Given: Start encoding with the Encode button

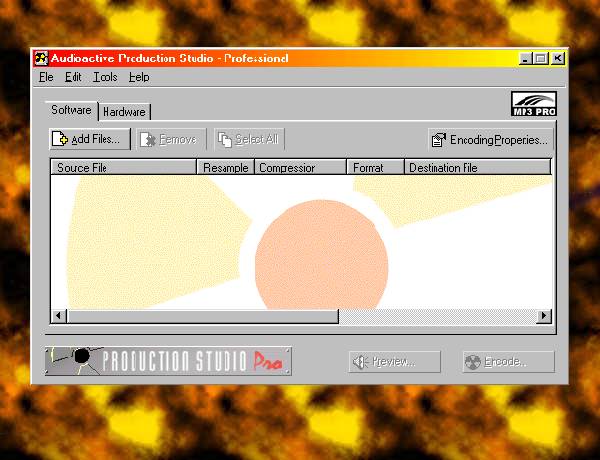Looking at the screenshot, I should click(x=508, y=362).
